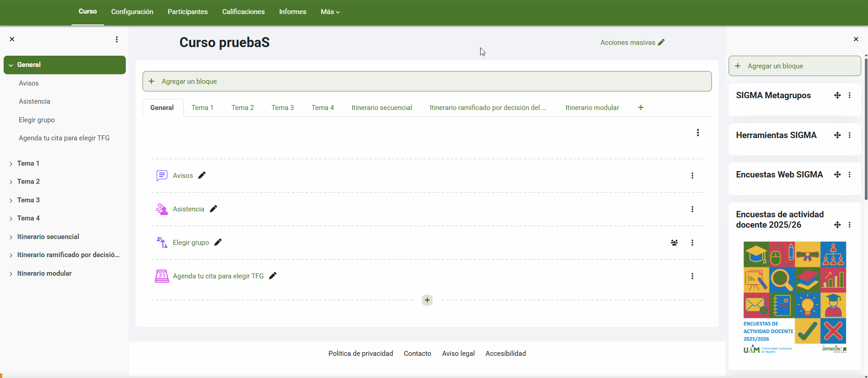Expand Itinerario modular in the sidebar
The width and height of the screenshot is (868, 378).
pos(11,274)
